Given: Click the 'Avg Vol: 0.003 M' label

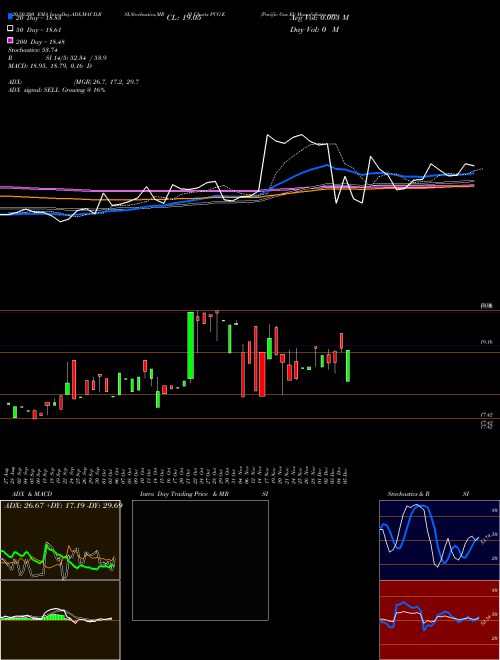Looking at the screenshot, I should [x=319, y=18].
